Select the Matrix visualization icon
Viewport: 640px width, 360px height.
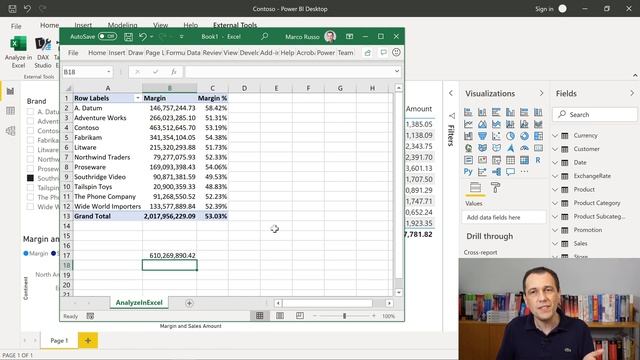tap(524, 160)
